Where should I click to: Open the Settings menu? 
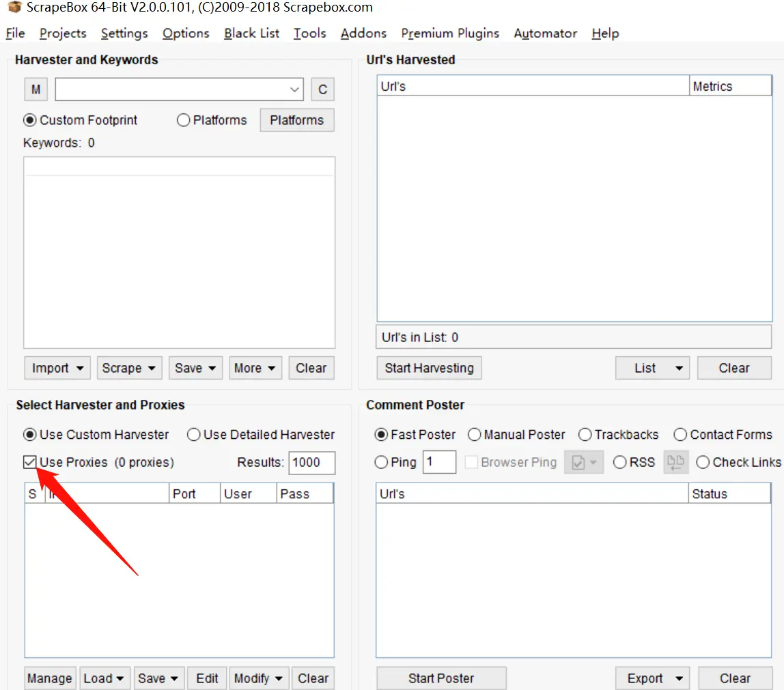pyautogui.click(x=124, y=33)
